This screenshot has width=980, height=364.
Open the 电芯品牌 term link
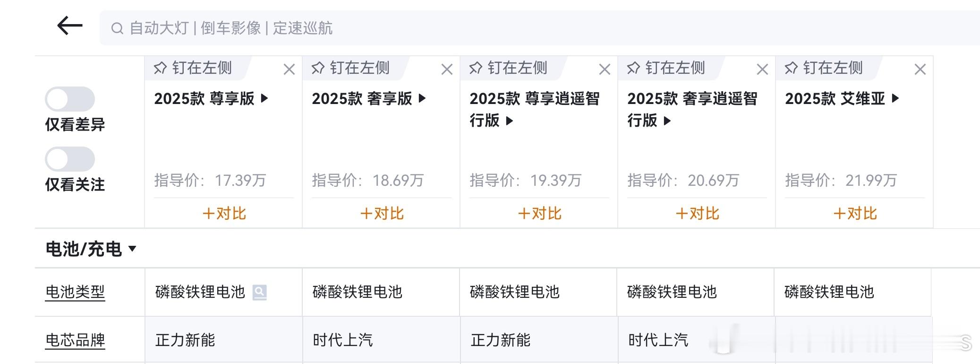(x=75, y=340)
